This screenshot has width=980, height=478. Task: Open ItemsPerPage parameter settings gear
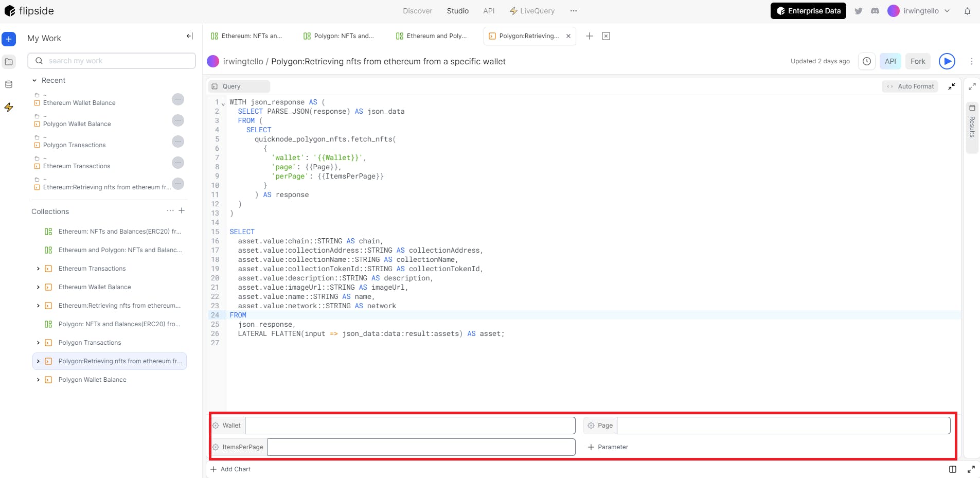coord(216,447)
